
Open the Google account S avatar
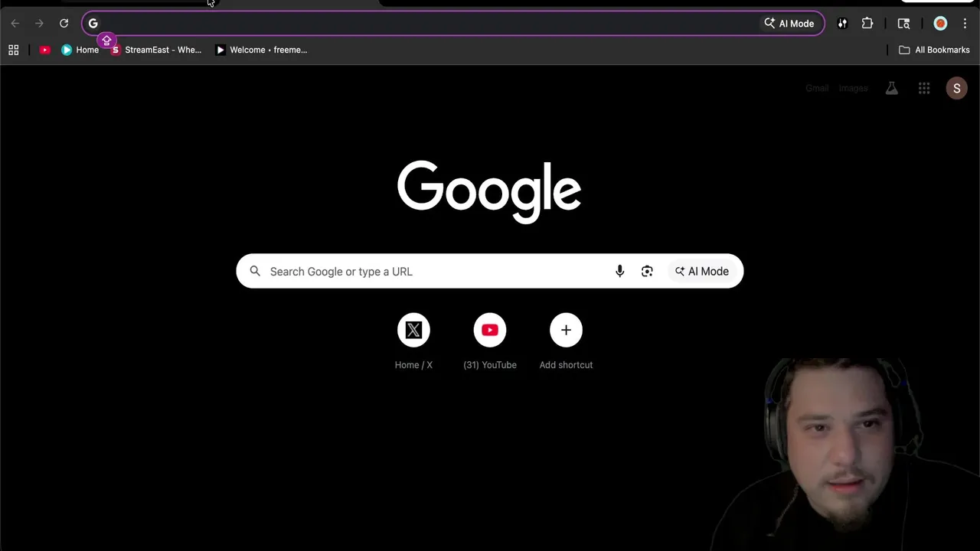956,88
